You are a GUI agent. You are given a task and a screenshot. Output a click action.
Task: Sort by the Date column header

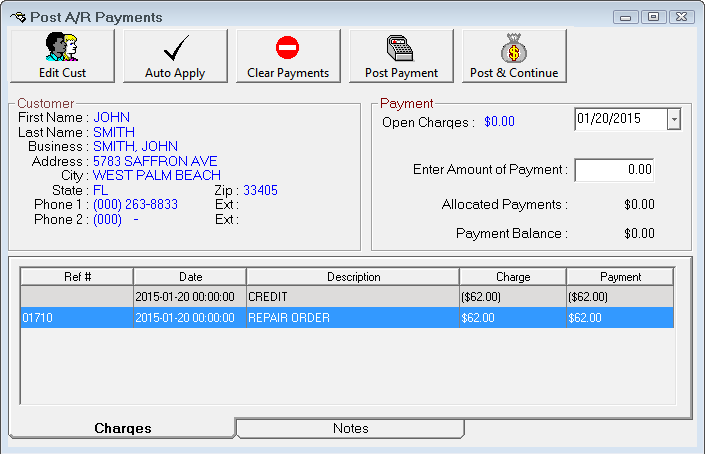190,277
